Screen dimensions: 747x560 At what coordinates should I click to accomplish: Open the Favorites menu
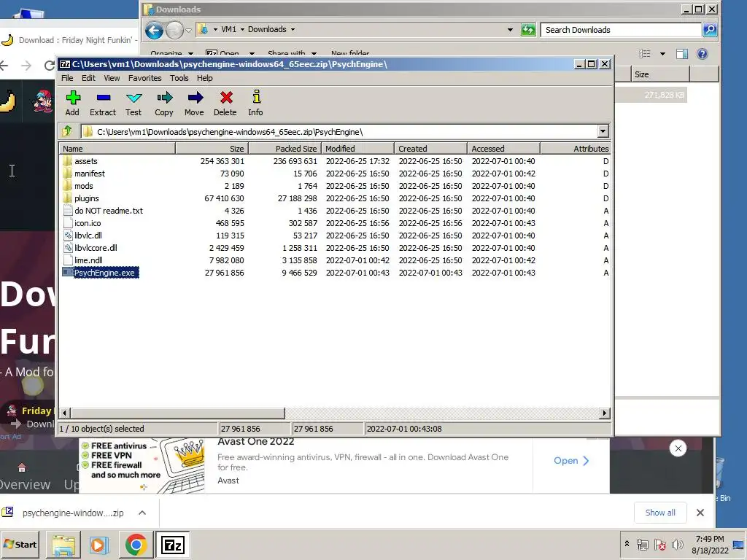click(145, 78)
